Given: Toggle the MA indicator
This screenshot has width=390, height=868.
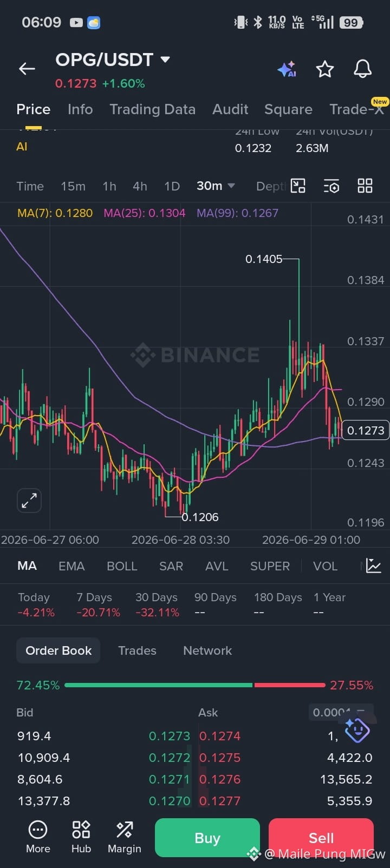Looking at the screenshot, I should [27, 566].
